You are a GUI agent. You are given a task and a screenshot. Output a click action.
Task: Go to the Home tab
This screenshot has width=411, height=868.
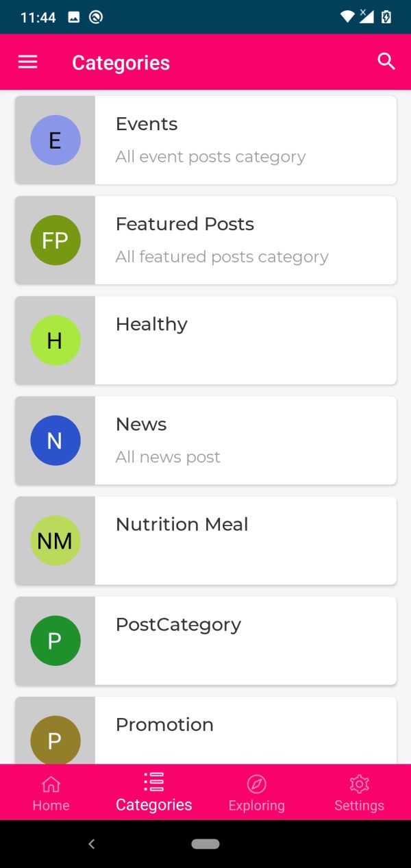pyautogui.click(x=51, y=793)
